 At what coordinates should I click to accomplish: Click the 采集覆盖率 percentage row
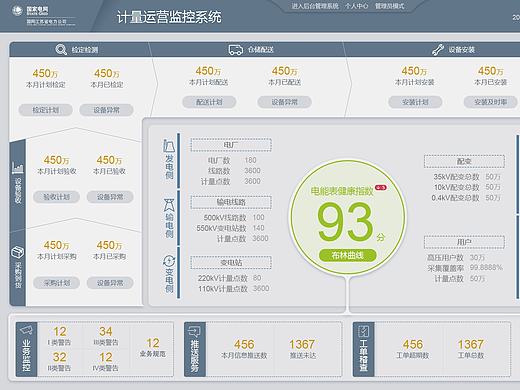click(465, 268)
